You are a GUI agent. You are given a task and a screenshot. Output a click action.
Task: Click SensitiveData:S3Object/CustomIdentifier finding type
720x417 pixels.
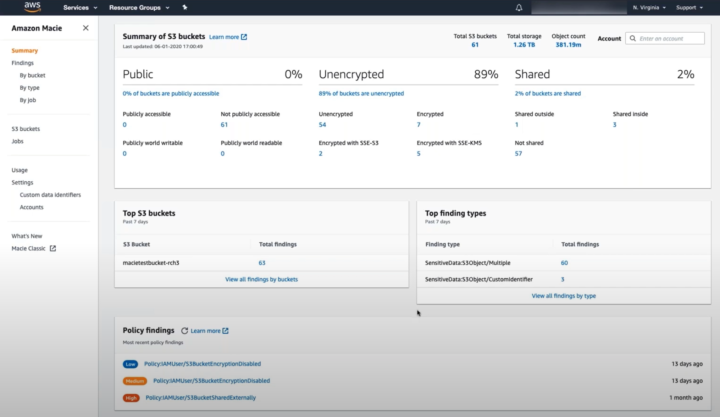pyautogui.click(x=478, y=279)
